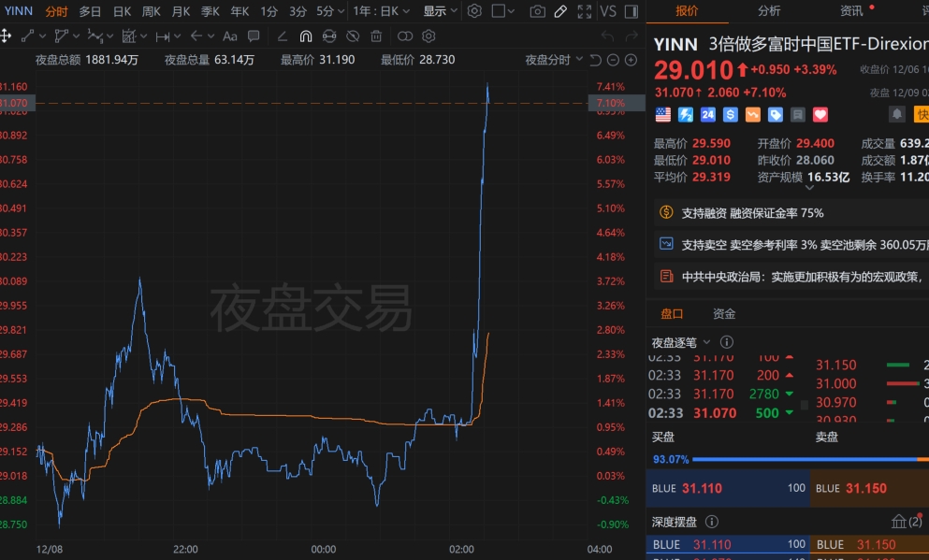Expand the 5分 interval dropdown
Viewport: 929px width, 560px height.
[330, 11]
